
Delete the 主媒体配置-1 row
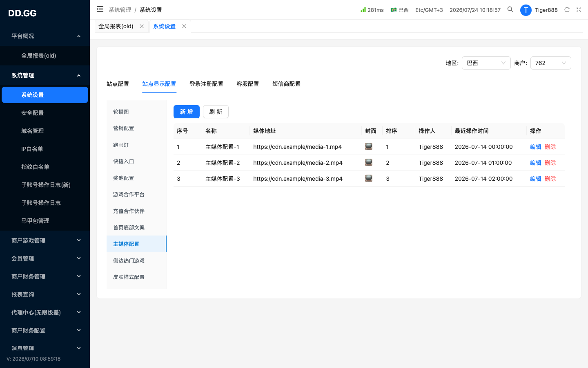coord(550,147)
